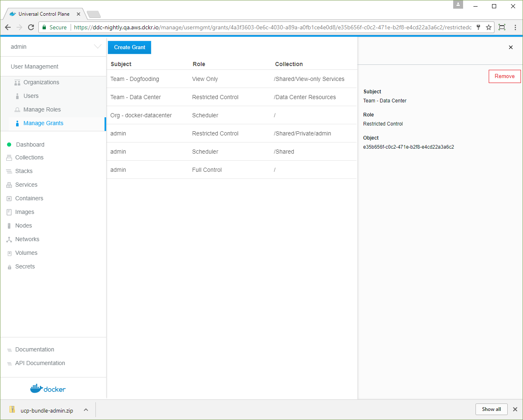
Task: Open the API Documentation link
Action: click(x=40, y=363)
